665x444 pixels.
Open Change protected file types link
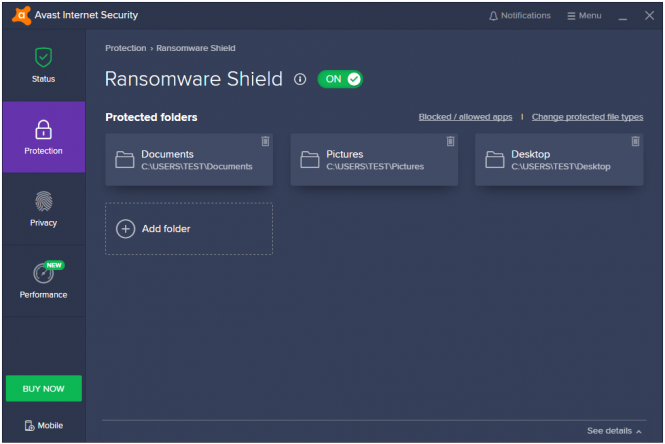tap(587, 117)
